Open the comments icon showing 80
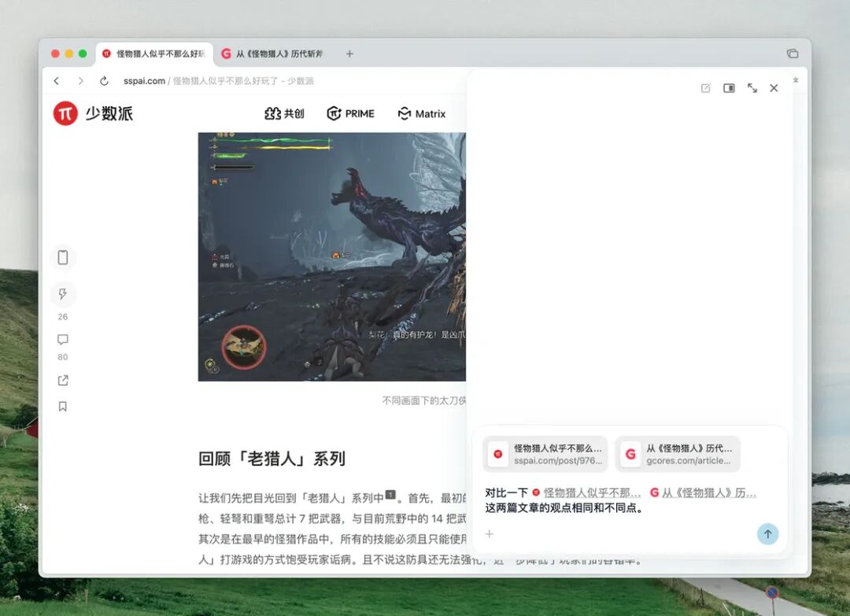 pos(63,340)
